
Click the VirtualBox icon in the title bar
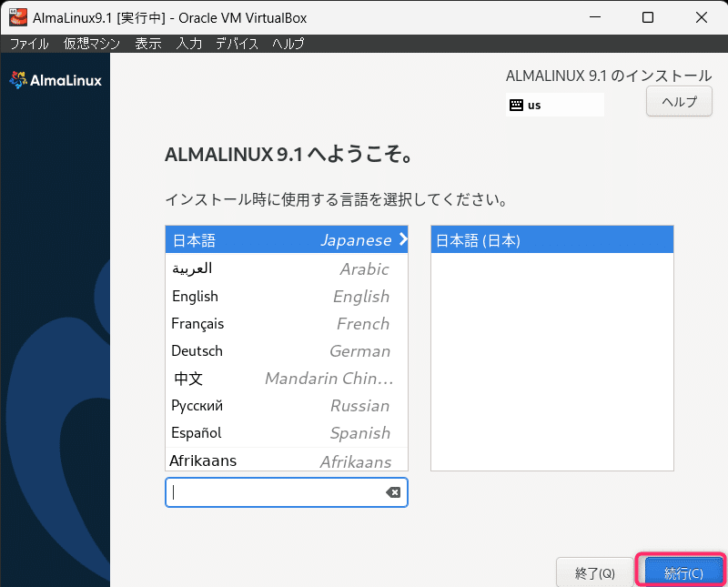[18, 17]
